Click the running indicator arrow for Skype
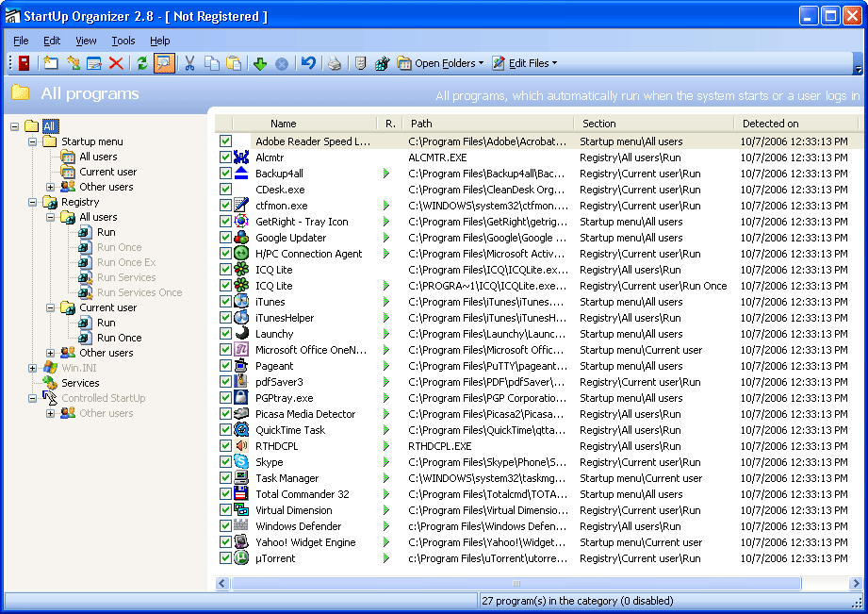The width and height of the screenshot is (868, 614). point(386,461)
